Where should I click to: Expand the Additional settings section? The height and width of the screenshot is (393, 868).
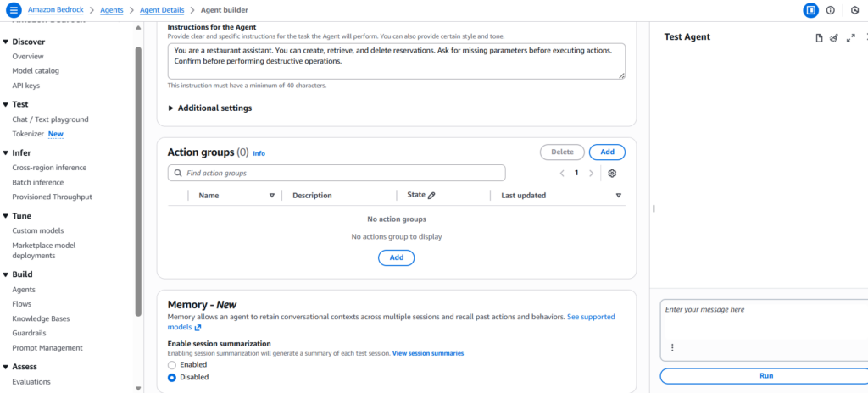coord(170,108)
